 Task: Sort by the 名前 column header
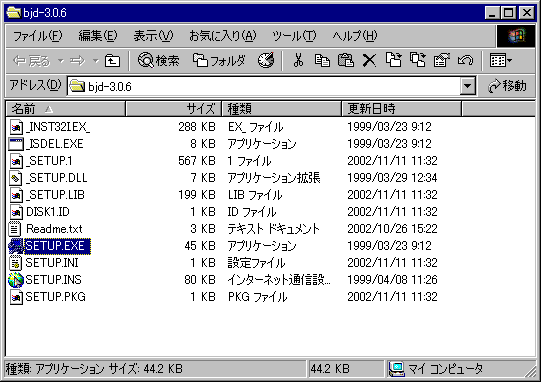(x=66, y=109)
